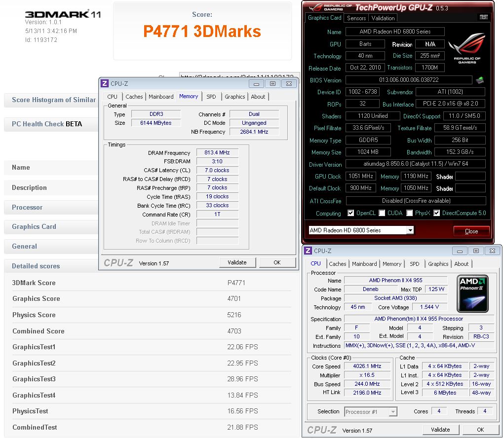The height and width of the screenshot is (439, 504).
Task: Maximize the CPU-Z CPU window
Action: 476,251
